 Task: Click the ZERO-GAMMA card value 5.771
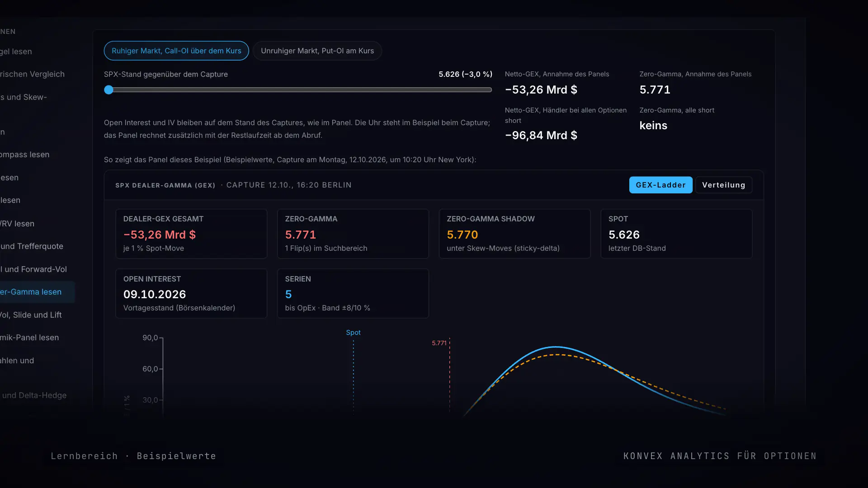(301, 235)
